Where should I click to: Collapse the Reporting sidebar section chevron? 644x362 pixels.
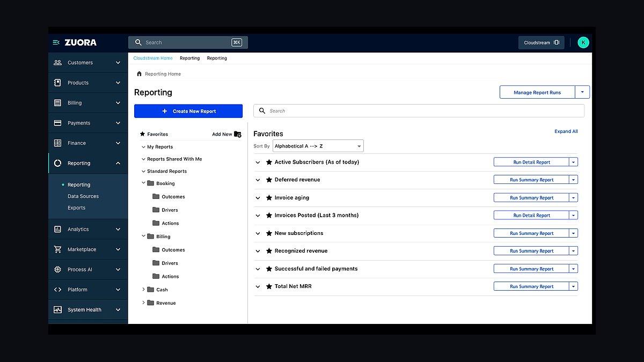pyautogui.click(x=118, y=163)
